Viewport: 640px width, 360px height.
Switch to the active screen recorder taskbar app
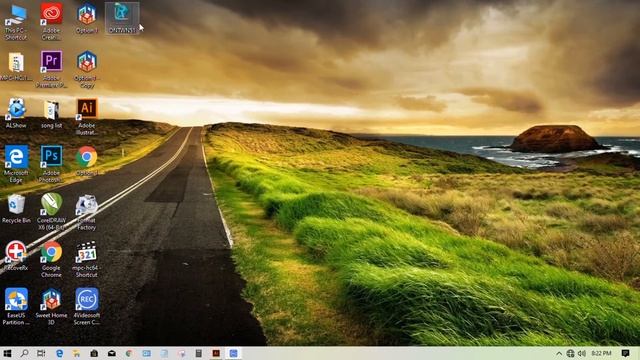point(233,353)
